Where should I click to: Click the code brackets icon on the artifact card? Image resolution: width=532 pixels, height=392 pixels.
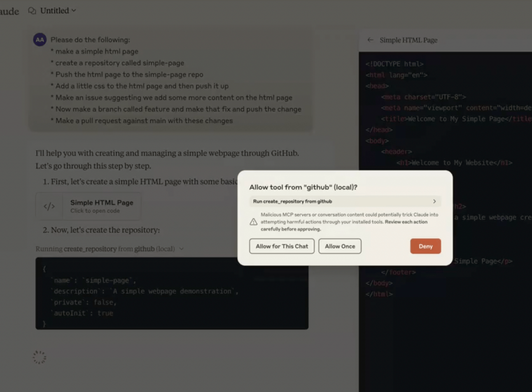pos(49,206)
